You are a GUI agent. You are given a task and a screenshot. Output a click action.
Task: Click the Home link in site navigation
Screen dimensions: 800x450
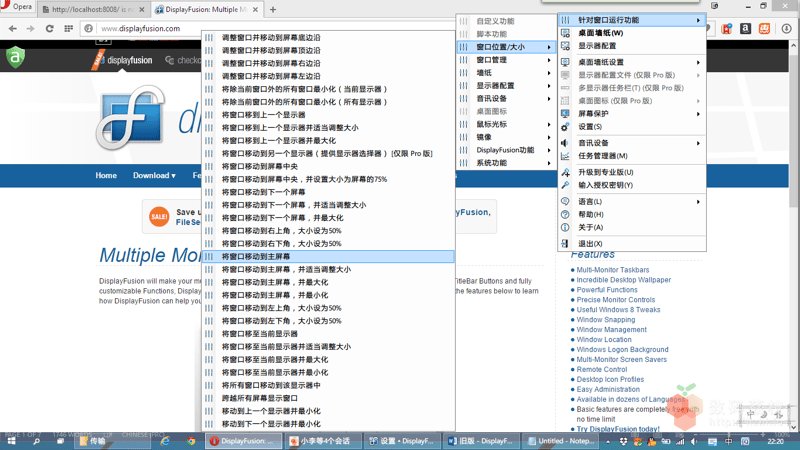(x=106, y=176)
